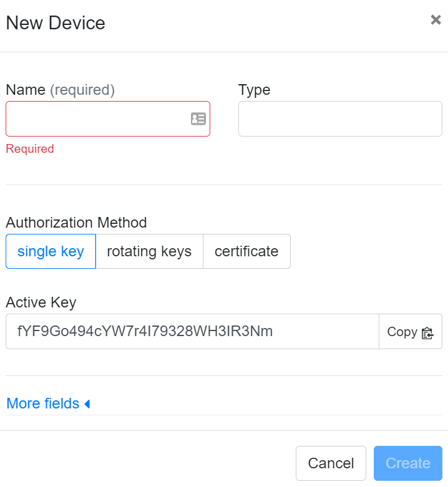Click the triangle arrow next to More fields
This screenshot has width=448, height=487.
pyautogui.click(x=87, y=404)
